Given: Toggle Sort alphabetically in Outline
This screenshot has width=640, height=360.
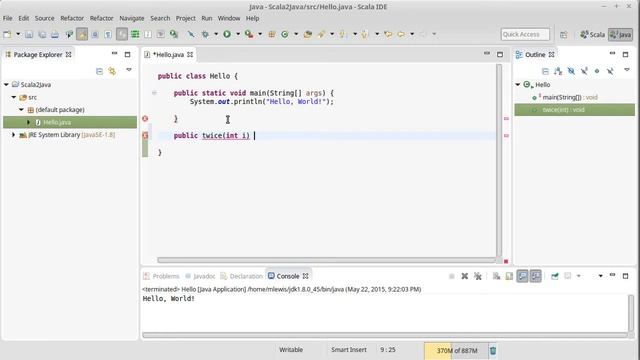Looking at the screenshot, I should pyautogui.click(x=558, y=71).
